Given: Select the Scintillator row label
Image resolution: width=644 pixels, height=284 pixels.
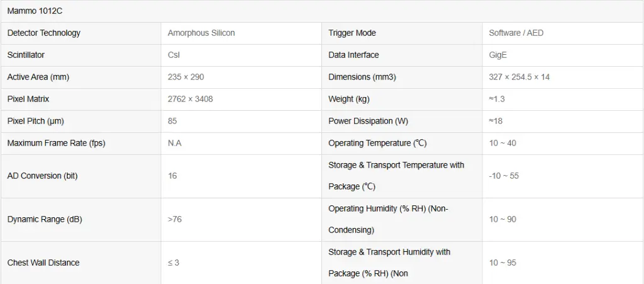Looking at the screenshot, I should click(26, 55).
